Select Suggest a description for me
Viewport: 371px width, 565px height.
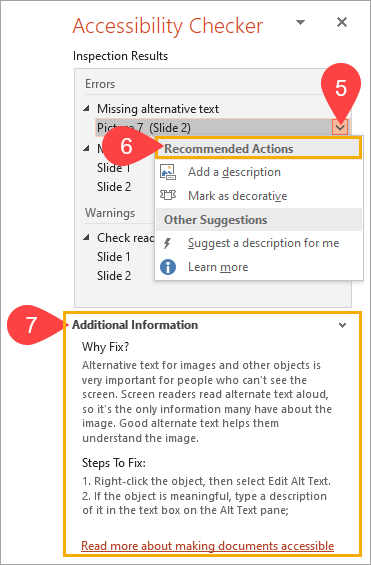[x=263, y=243]
